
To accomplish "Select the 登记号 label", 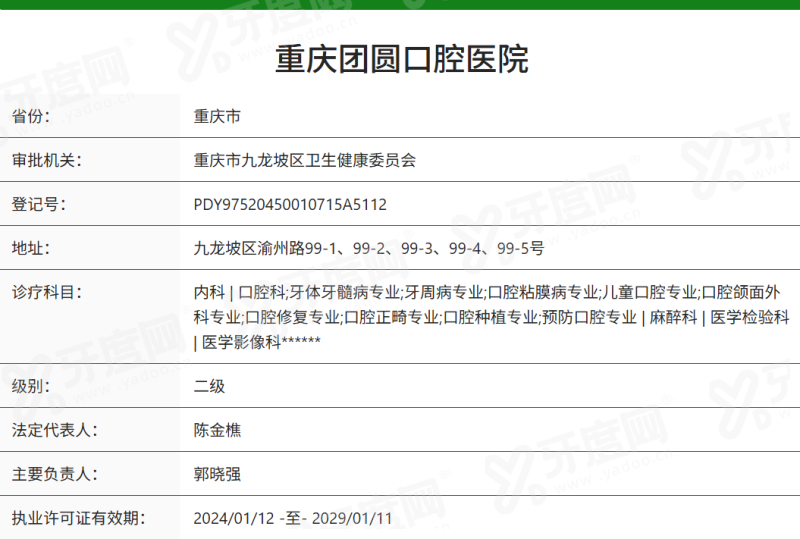I will pos(39,204).
